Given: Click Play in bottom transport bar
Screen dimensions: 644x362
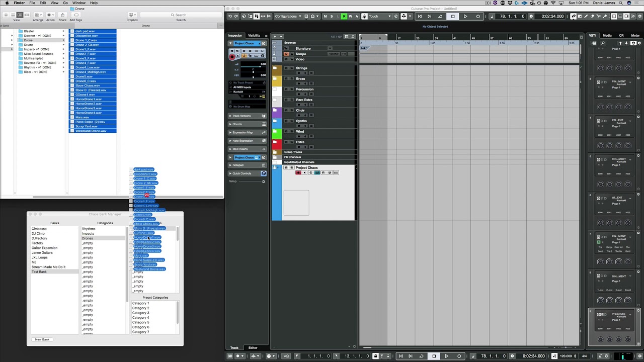Looking at the screenshot, I should [446, 356].
